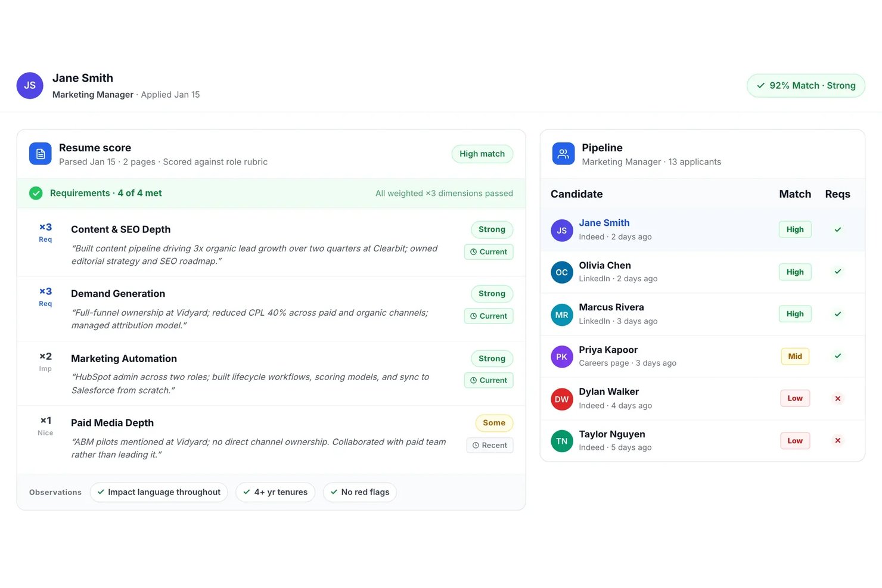
Task: Click Olivia Chen's OC avatar
Action: [x=561, y=272]
